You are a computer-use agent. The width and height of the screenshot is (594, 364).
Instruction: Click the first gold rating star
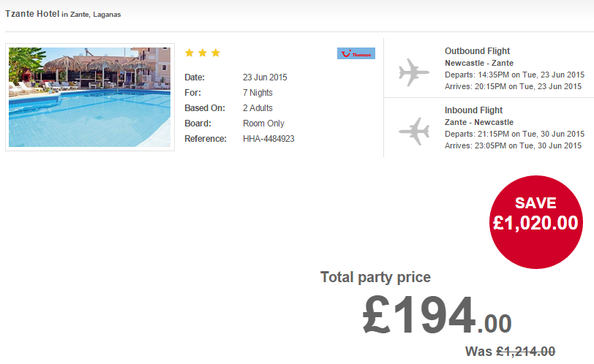pos(189,53)
